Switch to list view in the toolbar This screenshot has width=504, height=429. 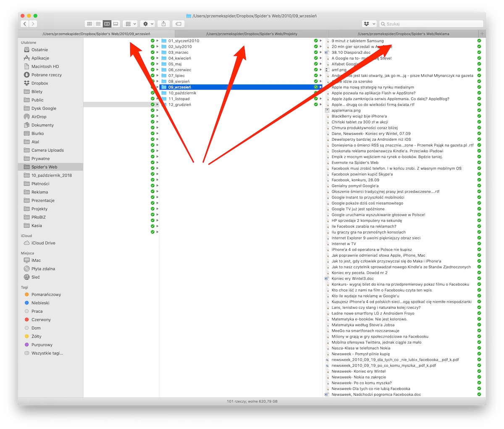(98, 24)
